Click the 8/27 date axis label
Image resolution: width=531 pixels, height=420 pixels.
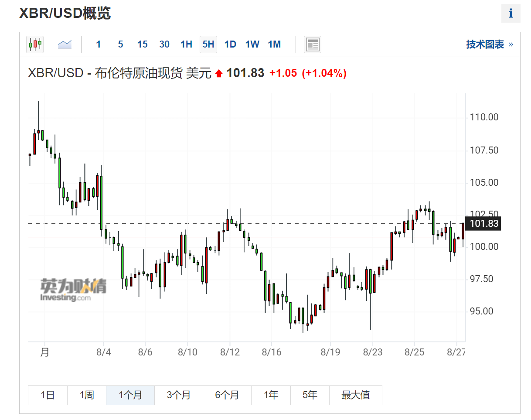click(x=456, y=352)
